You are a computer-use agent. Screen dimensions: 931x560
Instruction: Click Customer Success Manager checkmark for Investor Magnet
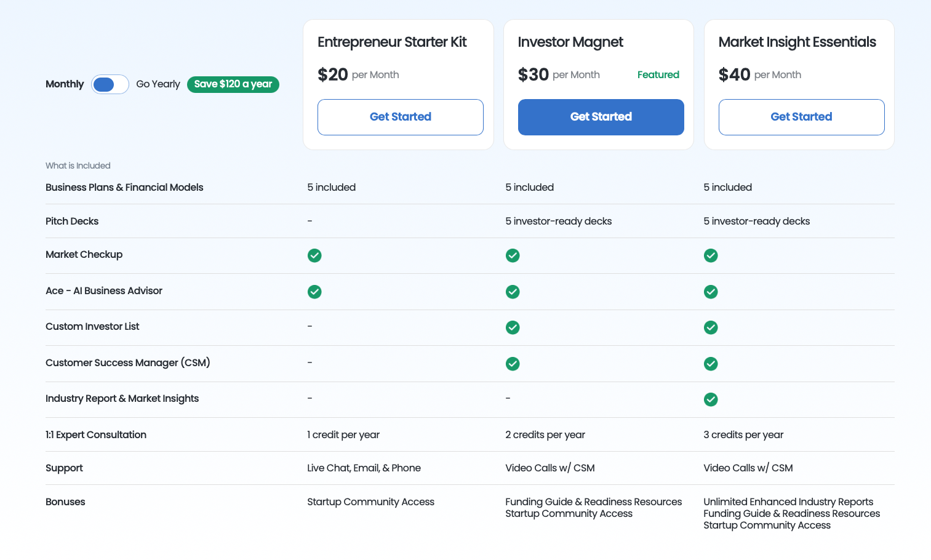click(513, 364)
